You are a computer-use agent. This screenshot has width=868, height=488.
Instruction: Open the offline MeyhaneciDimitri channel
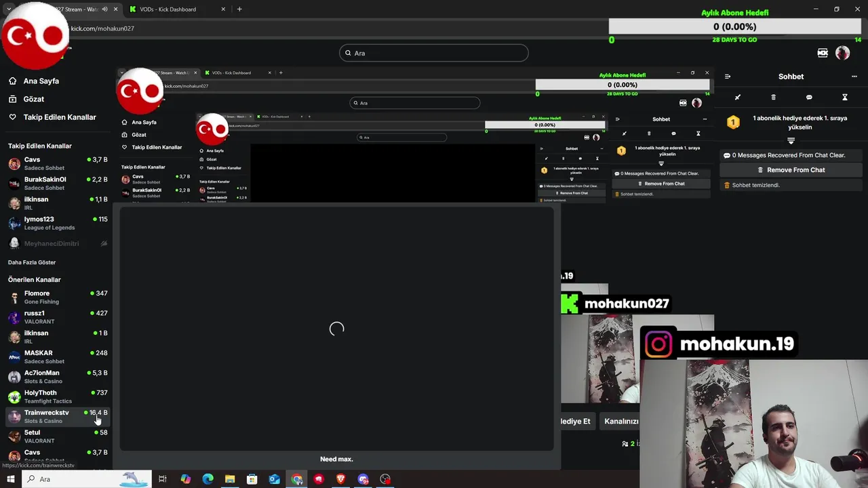58,243
